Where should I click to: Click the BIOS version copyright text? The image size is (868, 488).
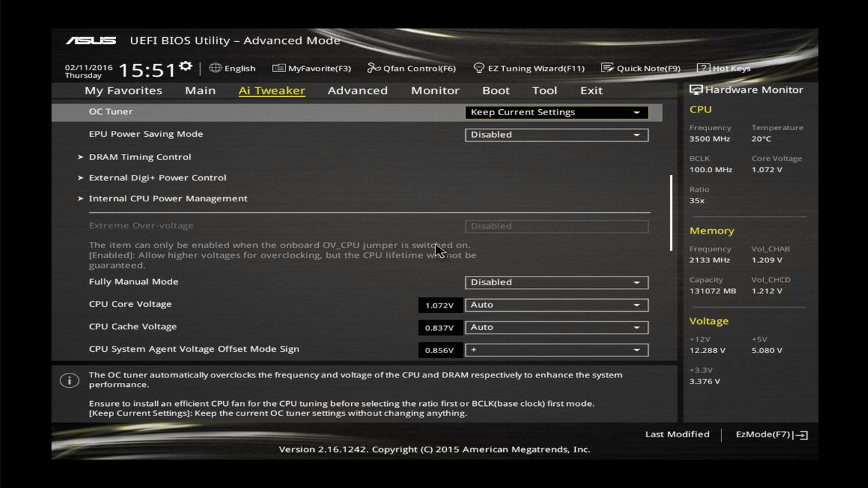click(x=434, y=449)
